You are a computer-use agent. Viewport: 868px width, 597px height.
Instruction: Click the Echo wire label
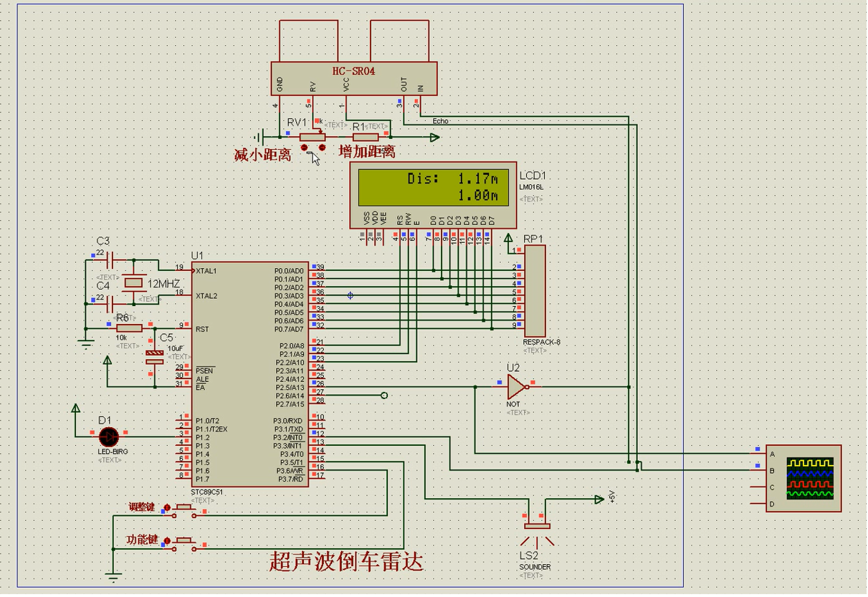point(440,121)
